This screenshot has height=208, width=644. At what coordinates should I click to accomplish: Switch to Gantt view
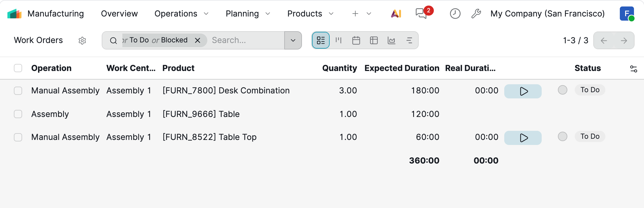click(409, 40)
